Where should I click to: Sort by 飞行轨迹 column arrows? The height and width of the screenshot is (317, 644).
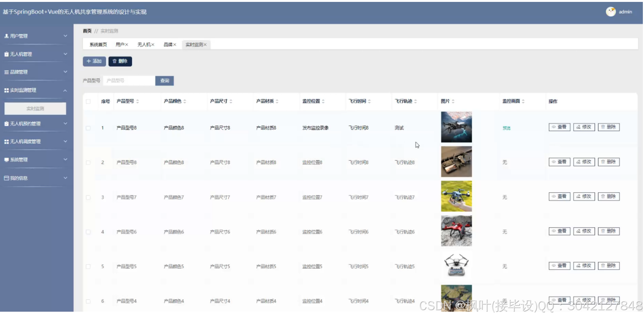coord(416,101)
